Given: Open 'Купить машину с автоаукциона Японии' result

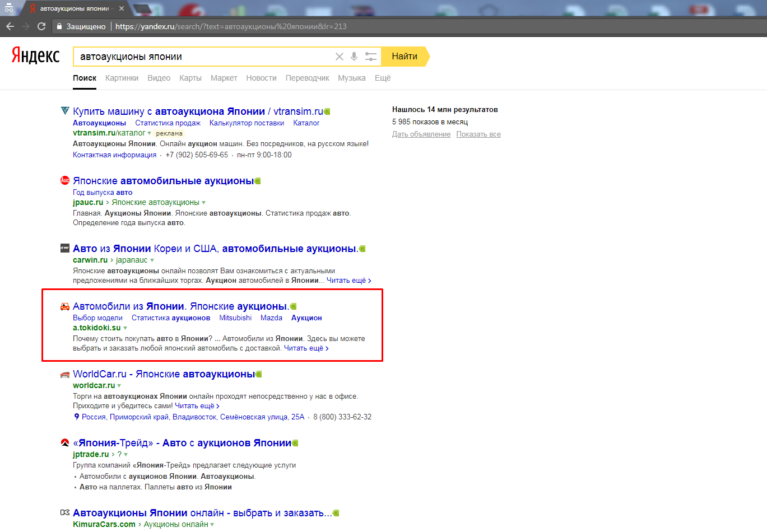Looking at the screenshot, I should pos(198,111).
